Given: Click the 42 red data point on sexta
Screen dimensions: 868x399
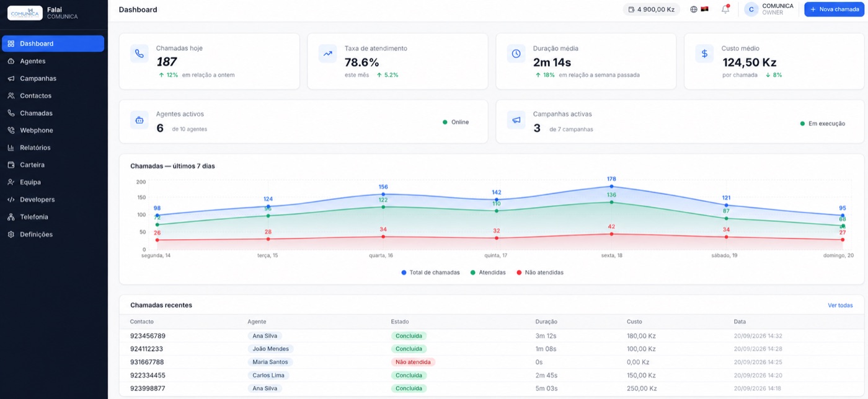Looking at the screenshot, I should [x=611, y=234].
